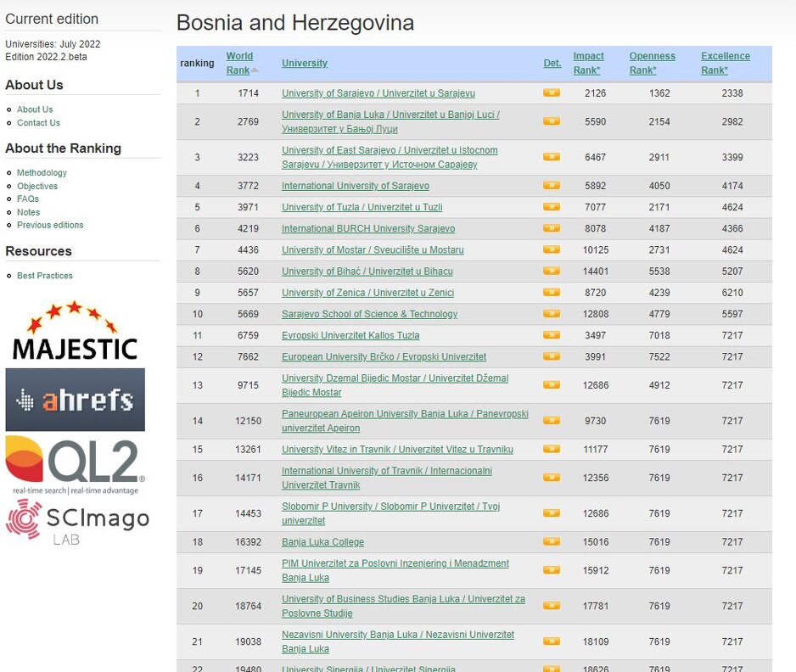796x672 pixels.
Task: Click details arrow for University of Tuzla
Action: pyautogui.click(x=551, y=207)
